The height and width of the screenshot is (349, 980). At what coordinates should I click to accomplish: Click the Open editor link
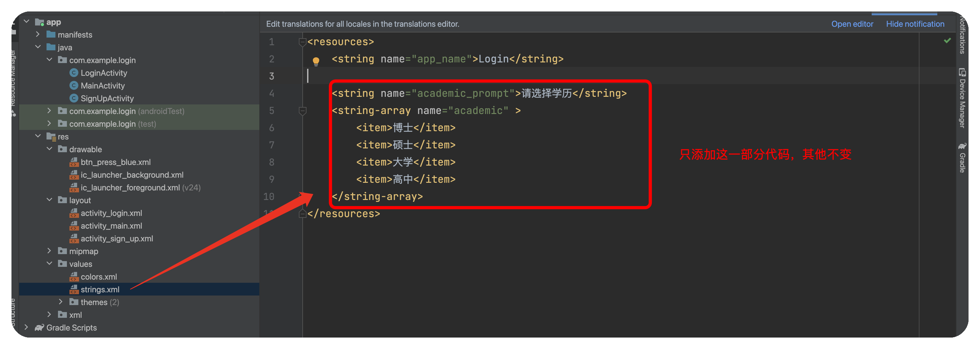852,24
